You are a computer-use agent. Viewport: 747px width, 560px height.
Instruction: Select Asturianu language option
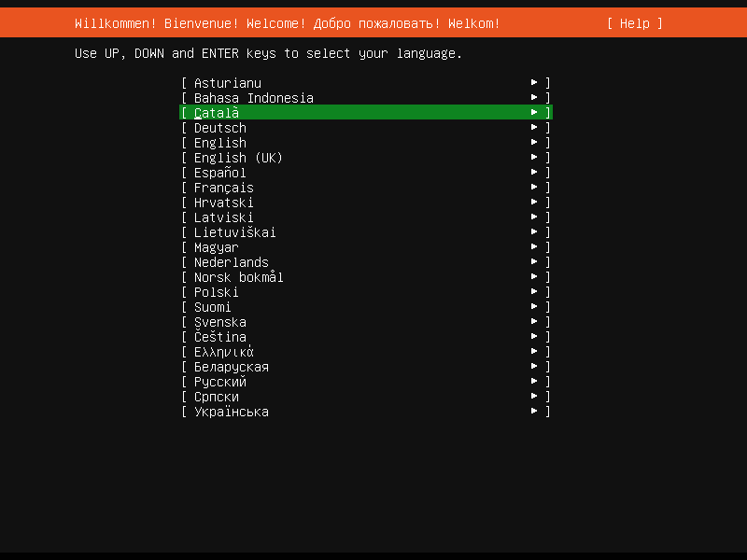[x=227, y=83]
